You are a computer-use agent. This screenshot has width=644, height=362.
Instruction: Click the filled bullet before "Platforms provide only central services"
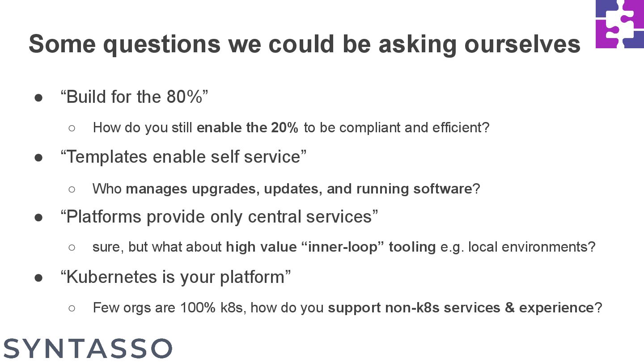click(38, 218)
